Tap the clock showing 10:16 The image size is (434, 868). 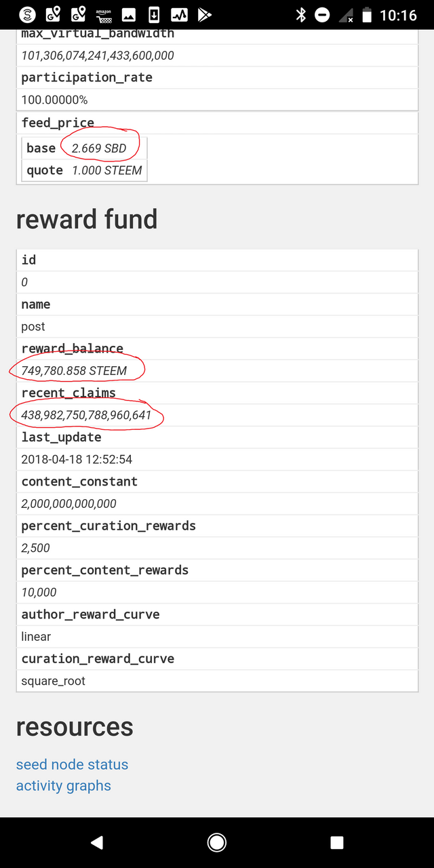(x=398, y=14)
